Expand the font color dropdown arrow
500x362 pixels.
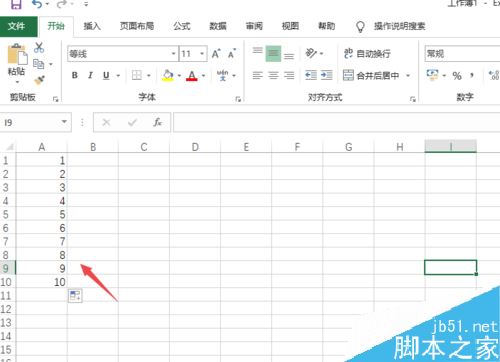(x=203, y=76)
